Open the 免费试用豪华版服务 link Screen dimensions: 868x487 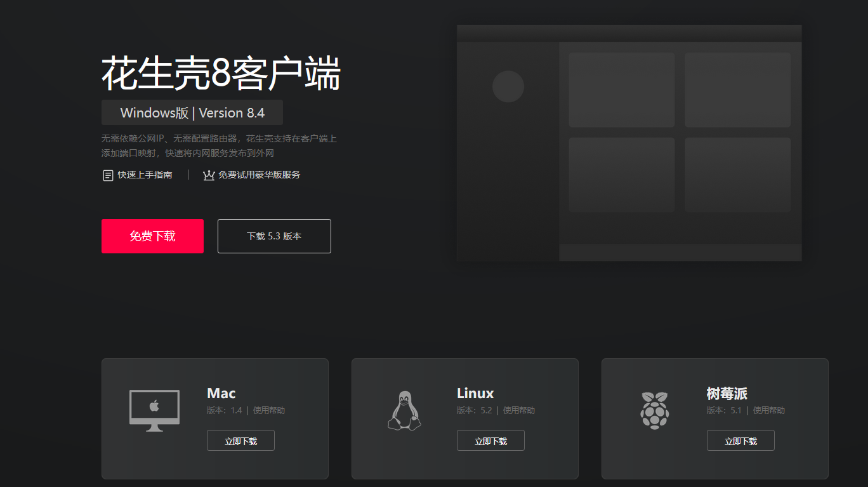click(260, 175)
